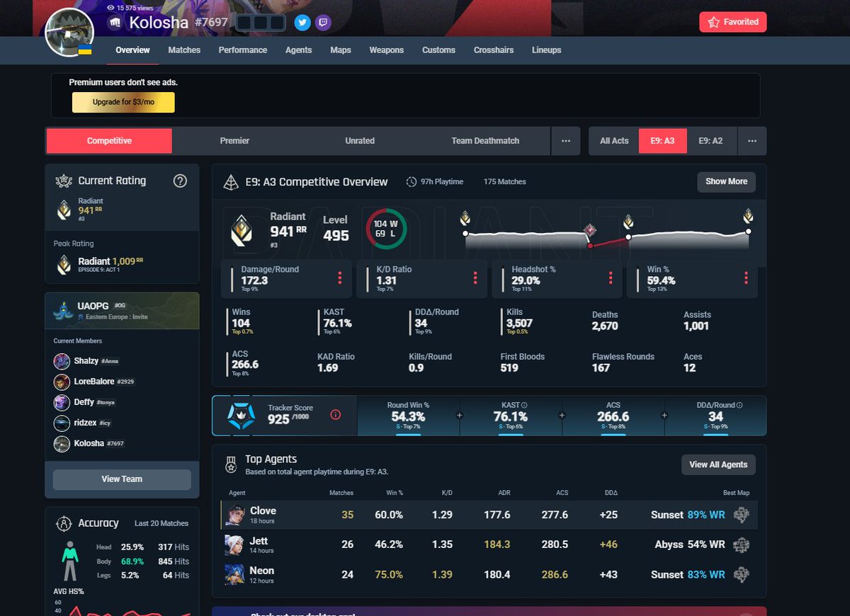Click map icon beside Sunset 83% WR
This screenshot has height=616, width=850.
pyautogui.click(x=742, y=575)
